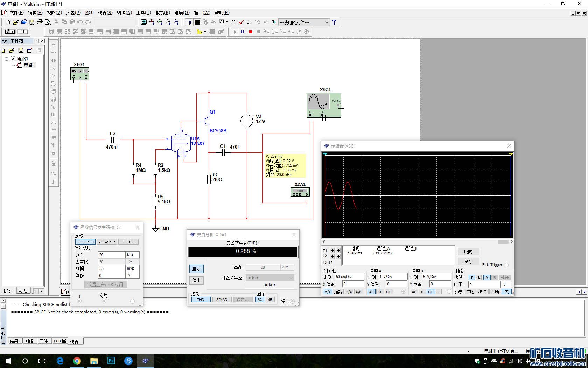
Task: Select Y/T mode on oscilloscope timebase
Action: coord(328,292)
